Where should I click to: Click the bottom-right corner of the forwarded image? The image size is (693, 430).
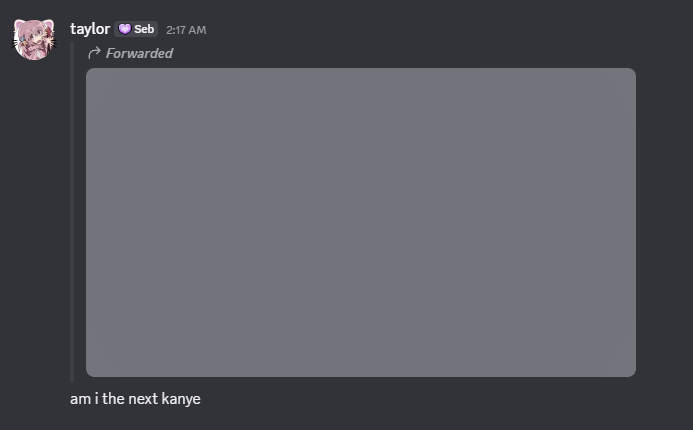point(628,369)
